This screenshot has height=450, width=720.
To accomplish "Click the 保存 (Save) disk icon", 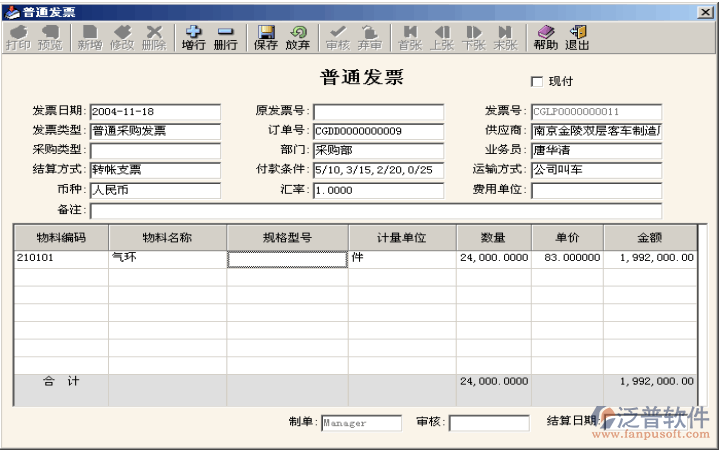I will [x=266, y=37].
